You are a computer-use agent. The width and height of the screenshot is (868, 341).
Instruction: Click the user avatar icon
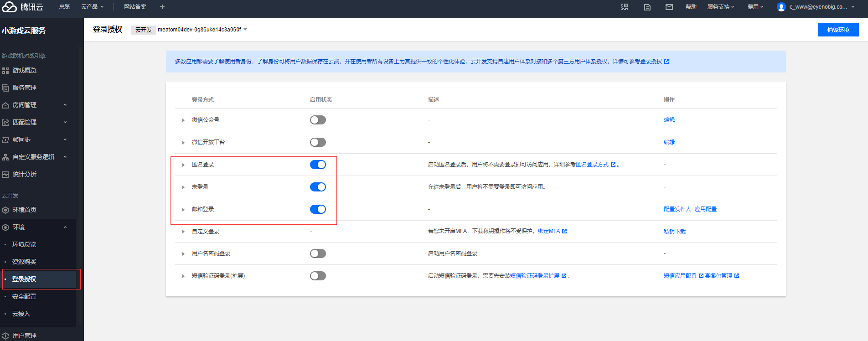[x=781, y=7]
